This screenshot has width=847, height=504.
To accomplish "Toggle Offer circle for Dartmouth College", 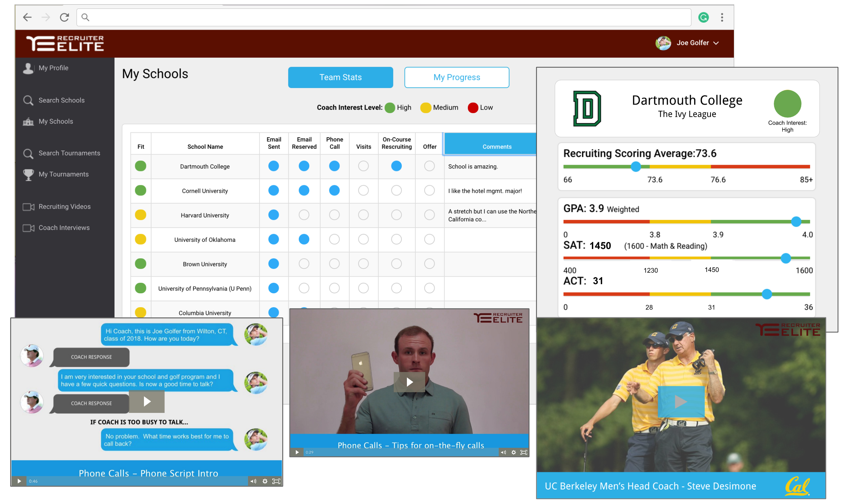I will point(430,166).
